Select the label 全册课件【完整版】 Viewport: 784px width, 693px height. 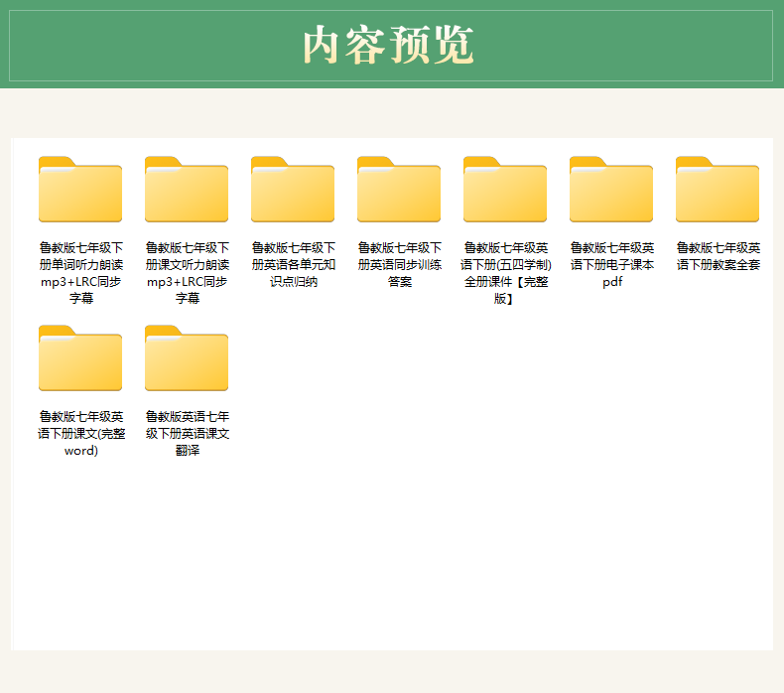tap(506, 290)
